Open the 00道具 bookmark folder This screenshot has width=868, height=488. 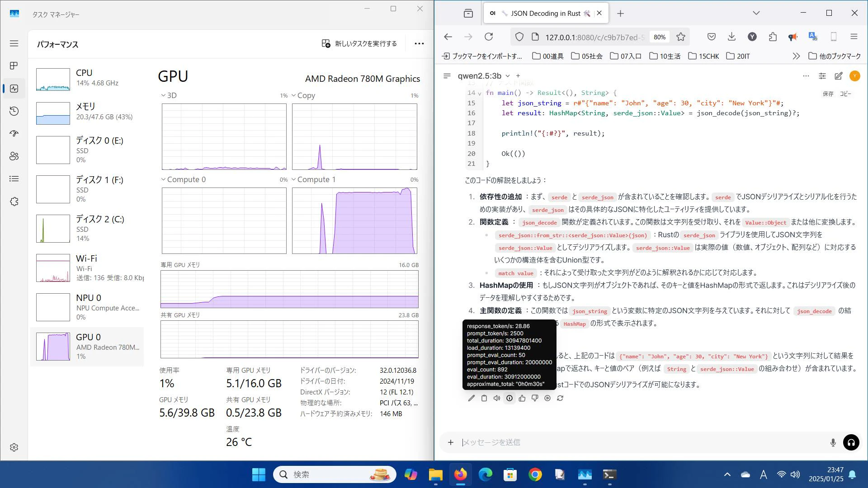click(548, 56)
